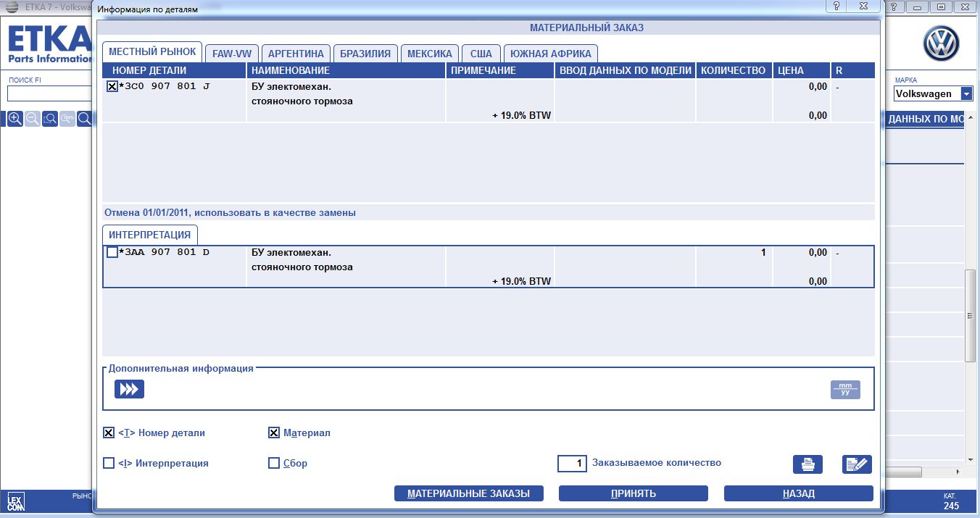Image resolution: width=980 pixels, height=518 pixels.
Task: Open the edit note pencil icon
Action: point(857,464)
